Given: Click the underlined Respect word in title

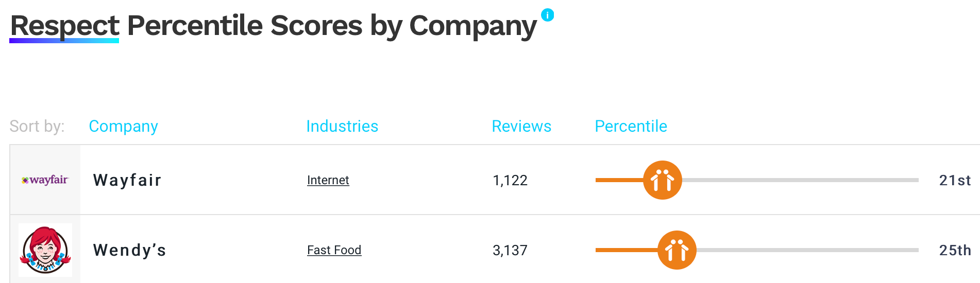Looking at the screenshot, I should (x=64, y=26).
